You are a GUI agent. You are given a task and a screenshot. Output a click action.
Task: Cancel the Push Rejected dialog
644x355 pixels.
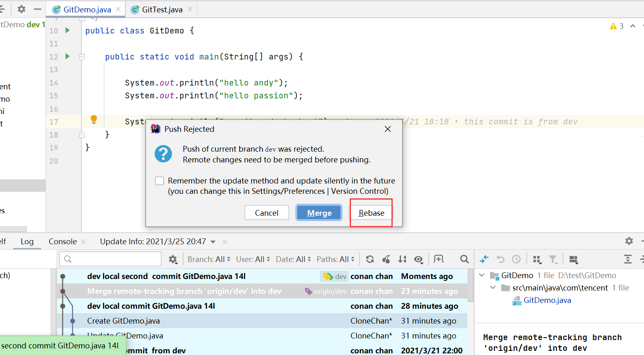coord(267,213)
